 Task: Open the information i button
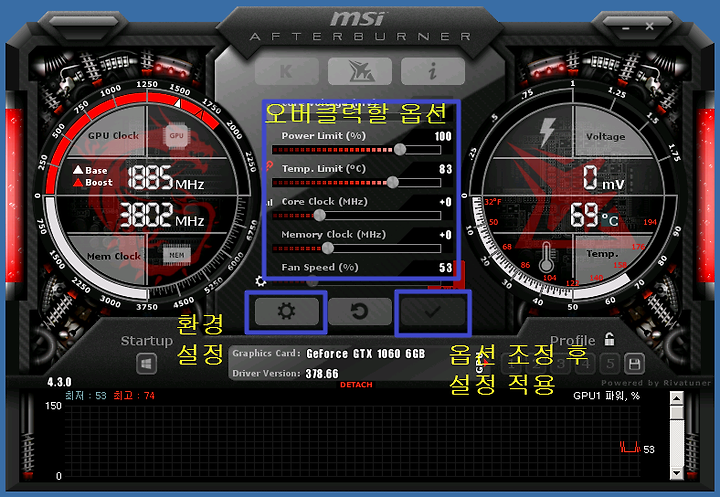[433, 71]
